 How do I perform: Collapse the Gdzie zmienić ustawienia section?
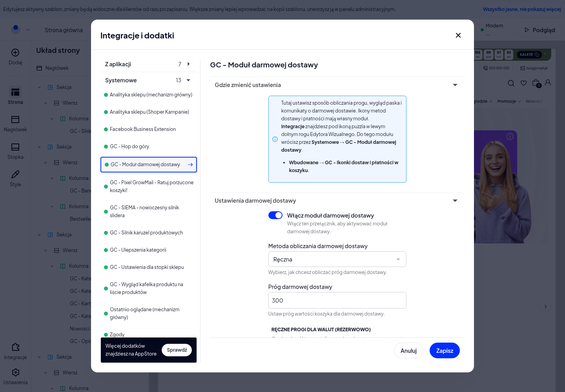tap(455, 85)
